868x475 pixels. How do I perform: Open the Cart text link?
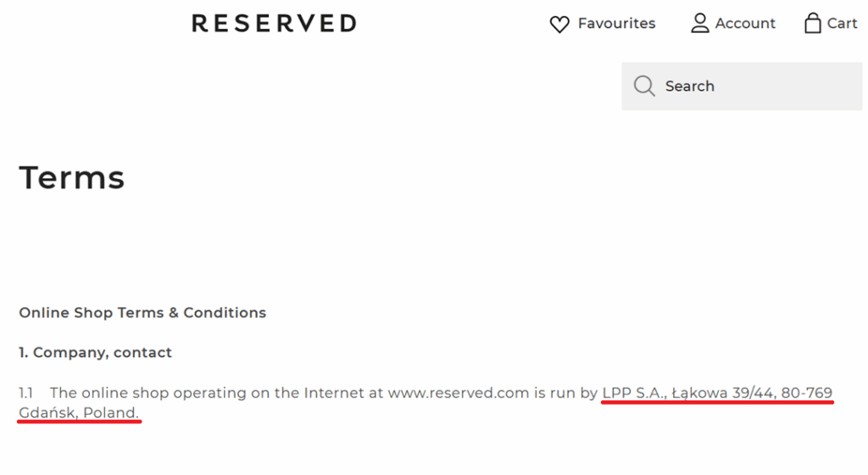point(842,23)
